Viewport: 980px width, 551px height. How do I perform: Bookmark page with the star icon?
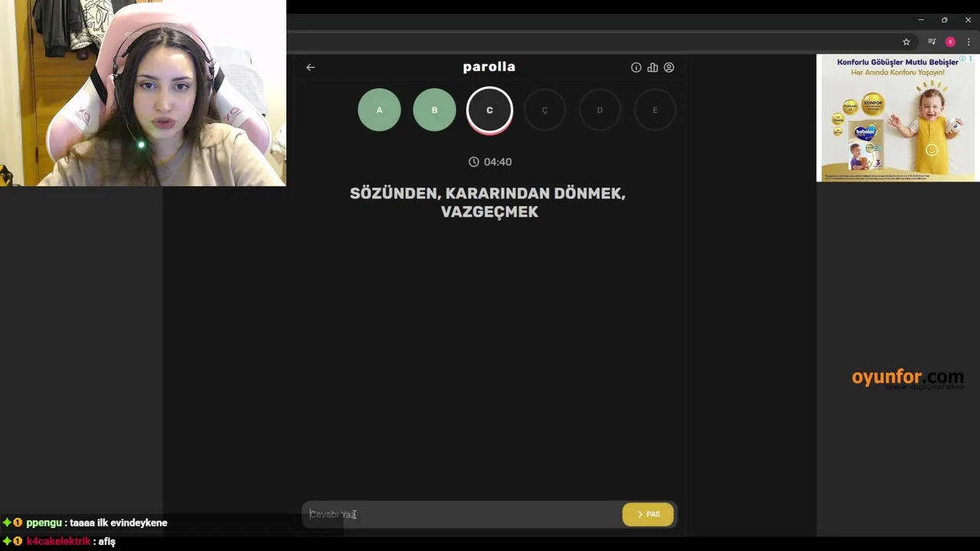tap(906, 42)
